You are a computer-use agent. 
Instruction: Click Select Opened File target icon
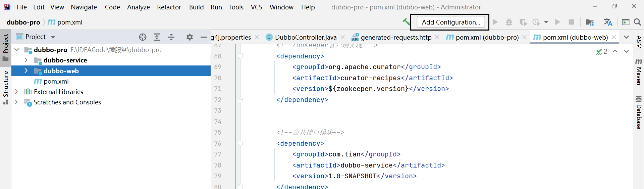[143, 37]
